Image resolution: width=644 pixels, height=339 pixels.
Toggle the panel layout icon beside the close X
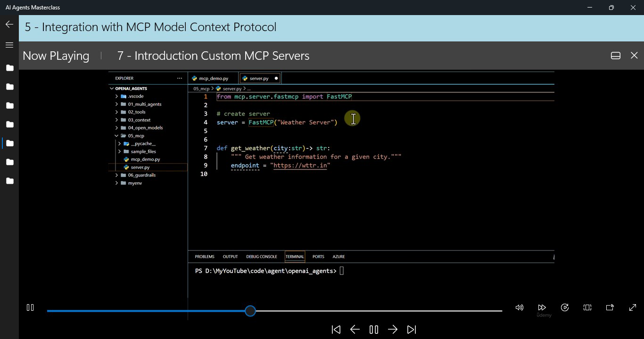[x=615, y=56]
